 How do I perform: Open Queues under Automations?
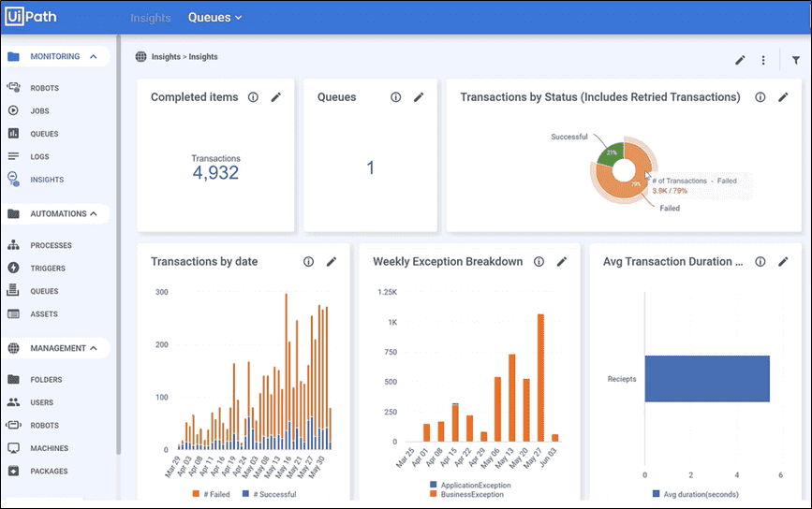(x=44, y=291)
